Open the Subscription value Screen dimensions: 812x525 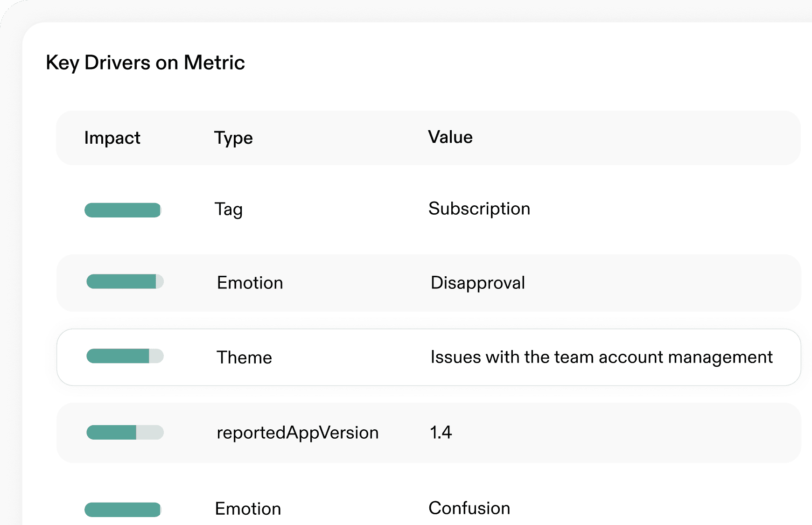click(x=479, y=209)
